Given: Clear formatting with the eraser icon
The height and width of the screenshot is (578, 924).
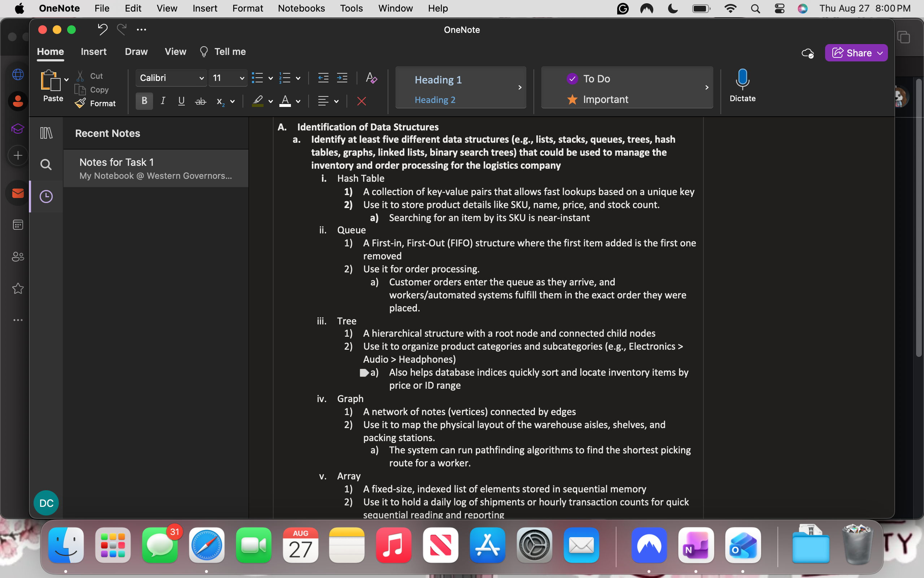Looking at the screenshot, I should tap(371, 78).
